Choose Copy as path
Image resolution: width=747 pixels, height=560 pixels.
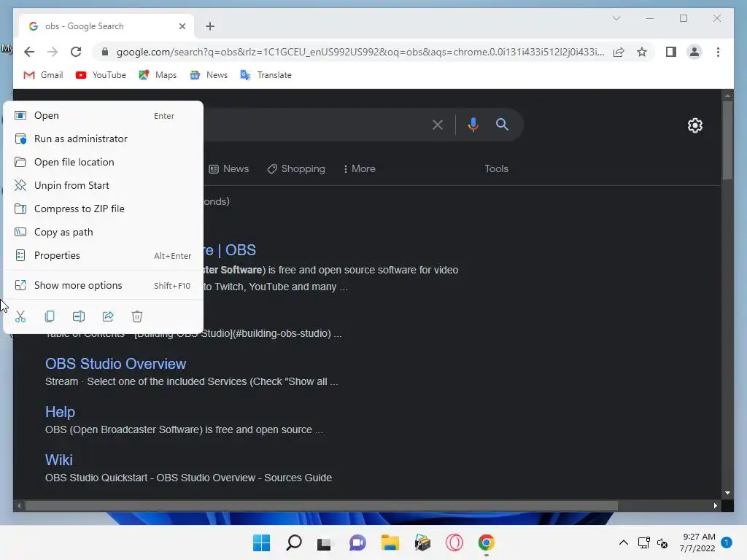[103, 233]
